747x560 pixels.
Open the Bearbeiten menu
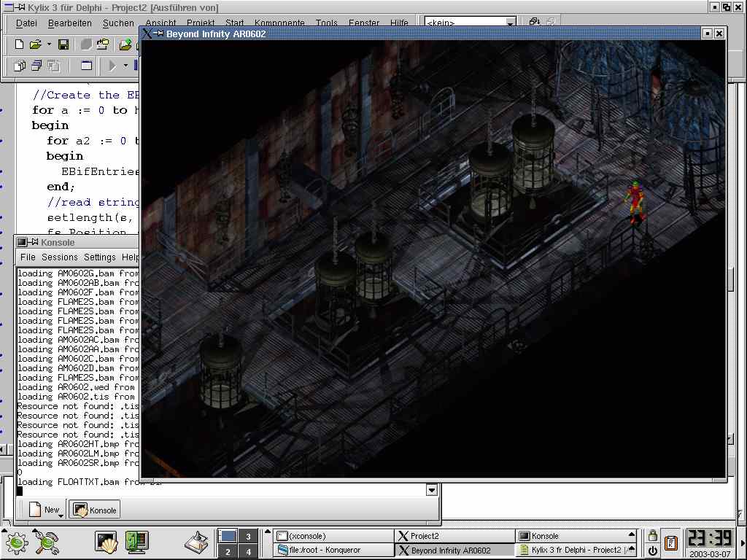(x=69, y=23)
